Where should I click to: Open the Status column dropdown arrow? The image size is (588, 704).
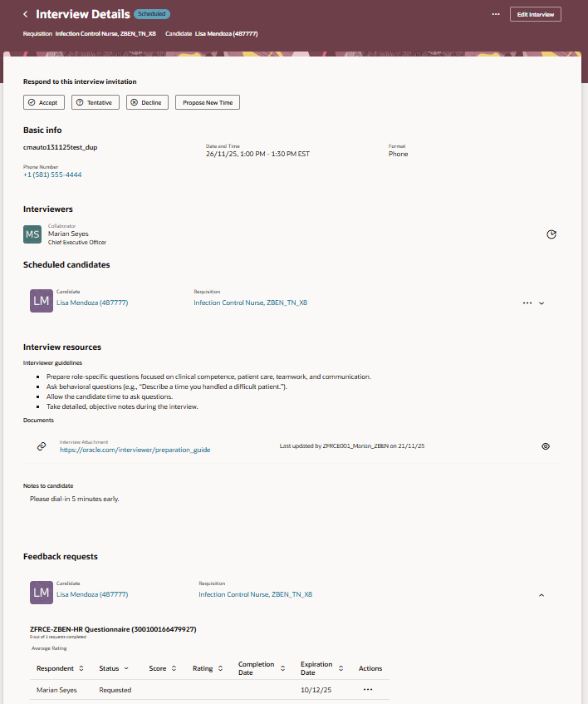click(126, 668)
